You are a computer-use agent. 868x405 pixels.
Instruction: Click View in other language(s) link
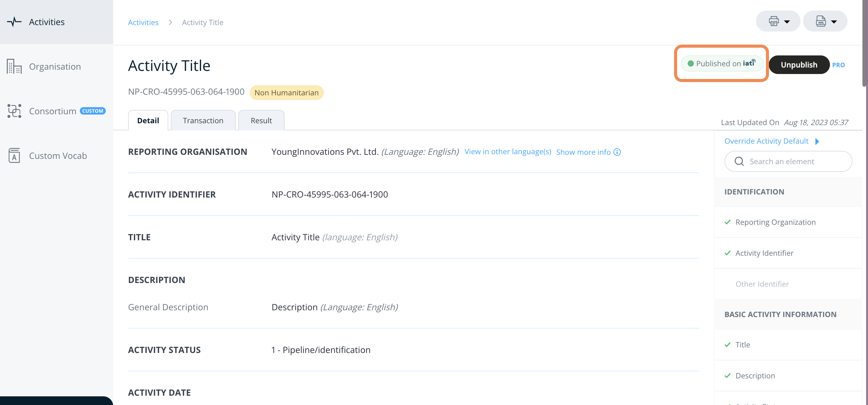point(507,152)
